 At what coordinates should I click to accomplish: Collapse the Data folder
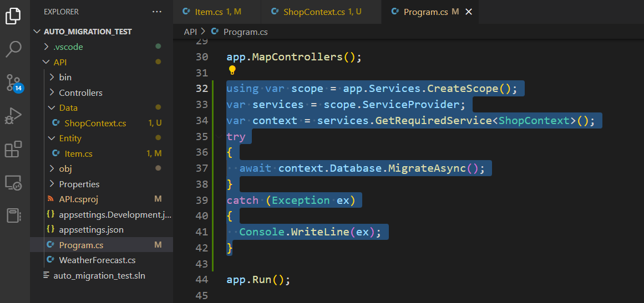[x=52, y=108]
